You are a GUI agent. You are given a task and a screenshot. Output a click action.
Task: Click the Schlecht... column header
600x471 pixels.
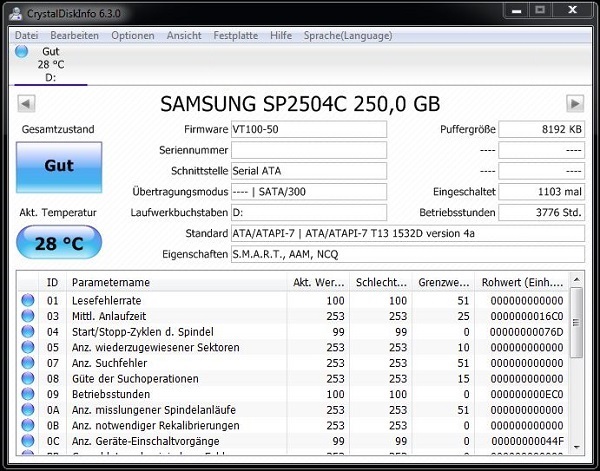(x=381, y=282)
